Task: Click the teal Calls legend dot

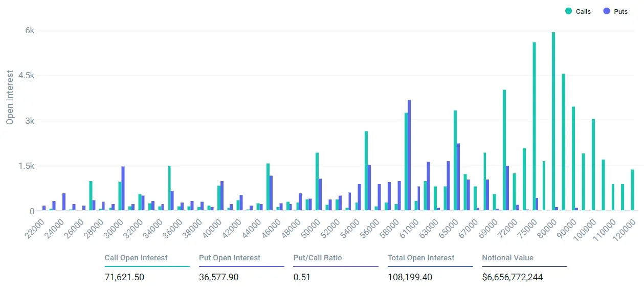Action: (568, 11)
